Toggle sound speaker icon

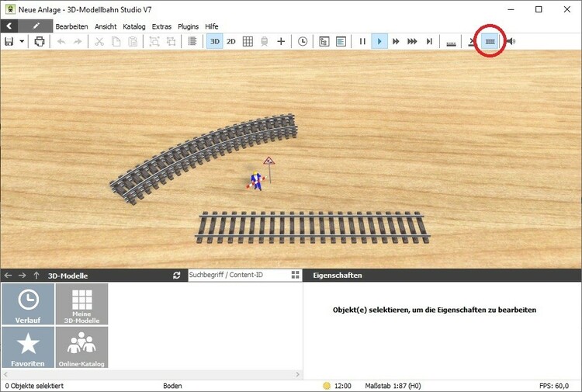(x=511, y=41)
